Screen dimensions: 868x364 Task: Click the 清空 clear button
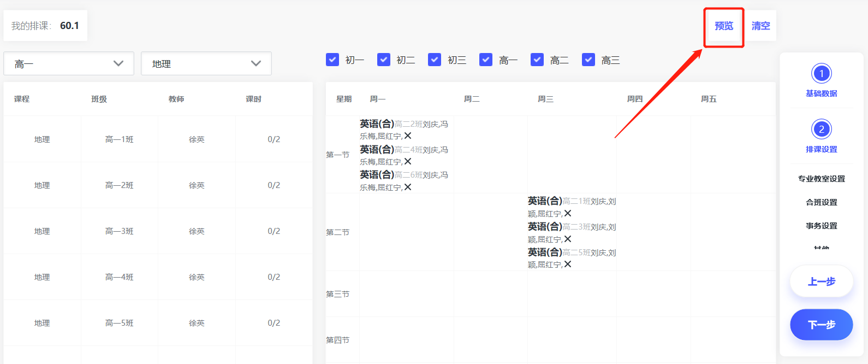coord(760,26)
